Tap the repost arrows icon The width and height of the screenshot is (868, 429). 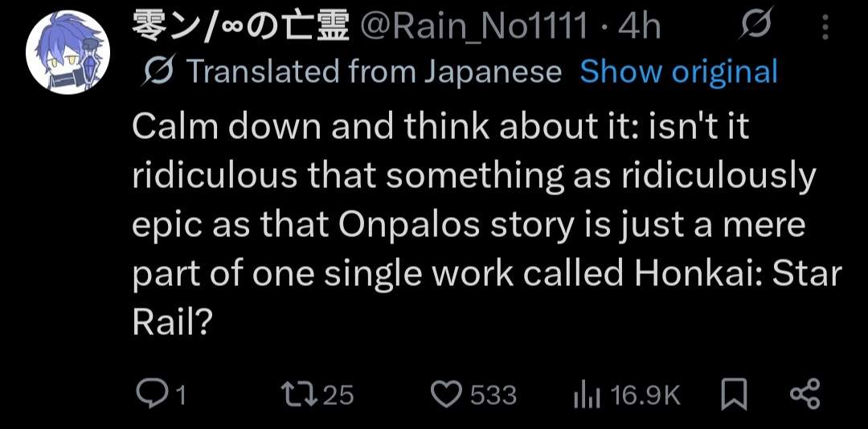coord(301,394)
